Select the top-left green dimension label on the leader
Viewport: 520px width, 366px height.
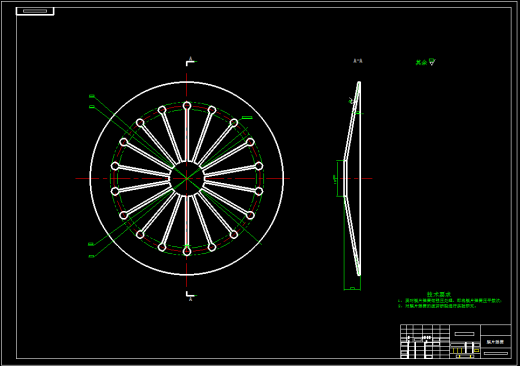(x=92, y=96)
